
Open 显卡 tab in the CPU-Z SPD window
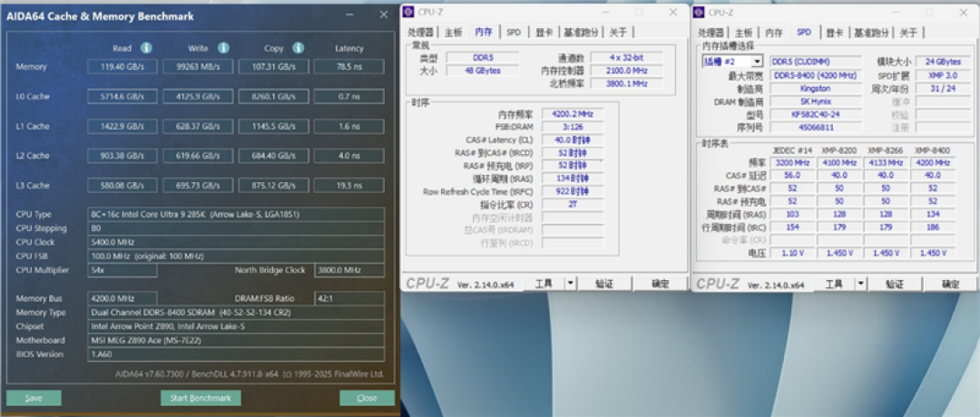click(834, 33)
